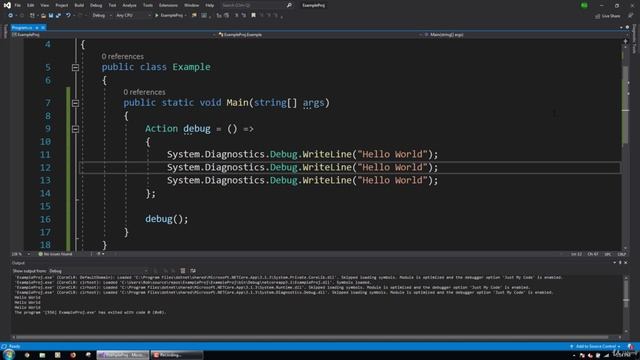Open the 'Show output from' Debug dropdown
The width and height of the screenshot is (640, 360).
98,271
